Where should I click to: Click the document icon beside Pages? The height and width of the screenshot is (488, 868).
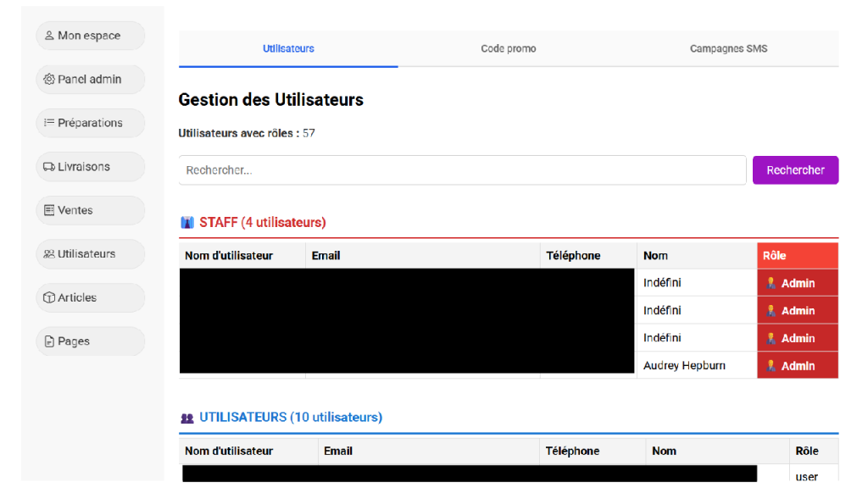coord(49,341)
